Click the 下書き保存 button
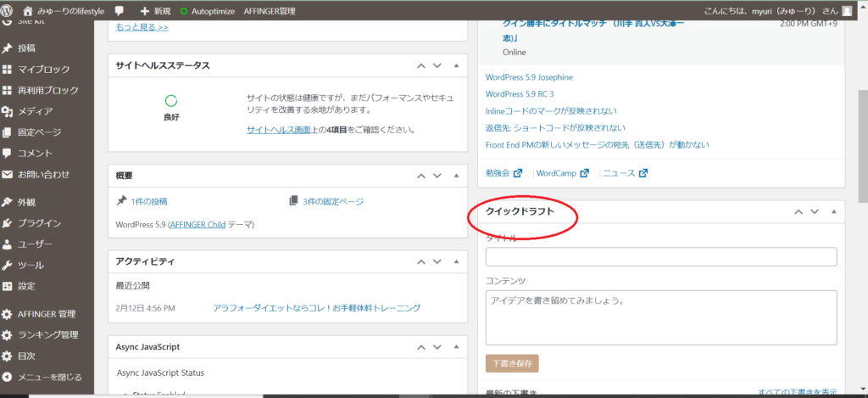 click(x=512, y=363)
